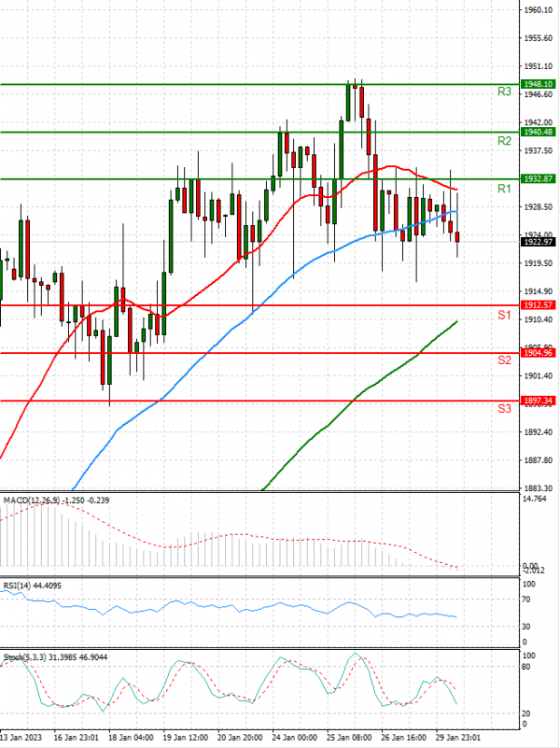The image size is (560, 748).
Task: Click the 70 level on RSI scale
Action: pos(526,600)
